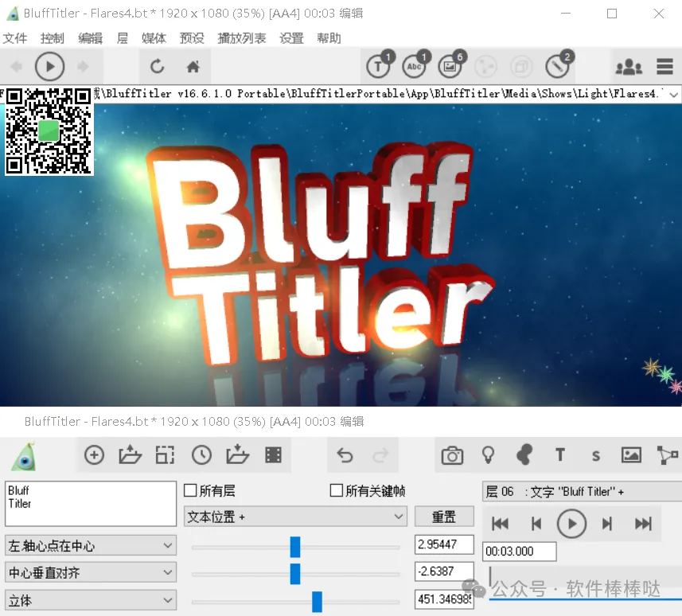Click the -2.6387 value field
Screen dimensions: 682x616
coord(444,571)
